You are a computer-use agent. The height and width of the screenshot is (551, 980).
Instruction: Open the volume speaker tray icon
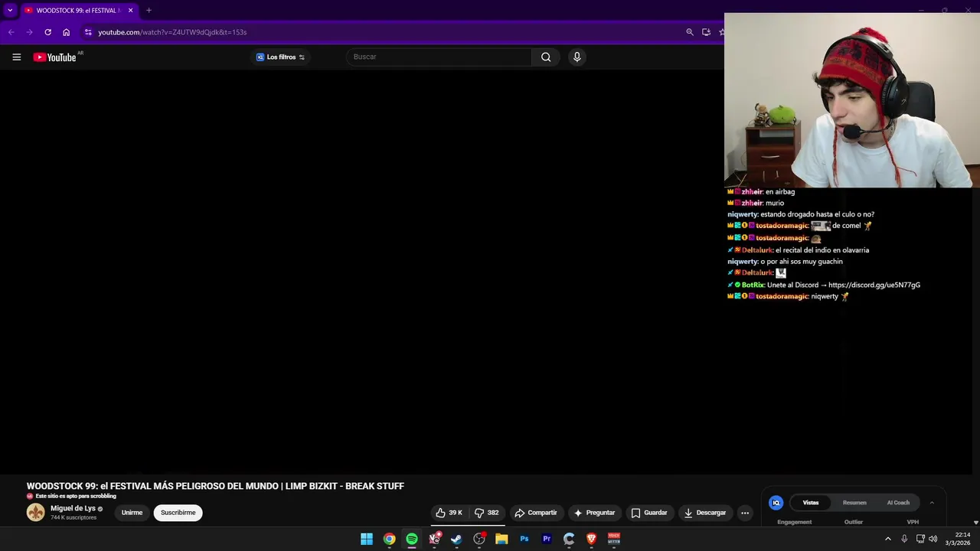click(x=933, y=539)
